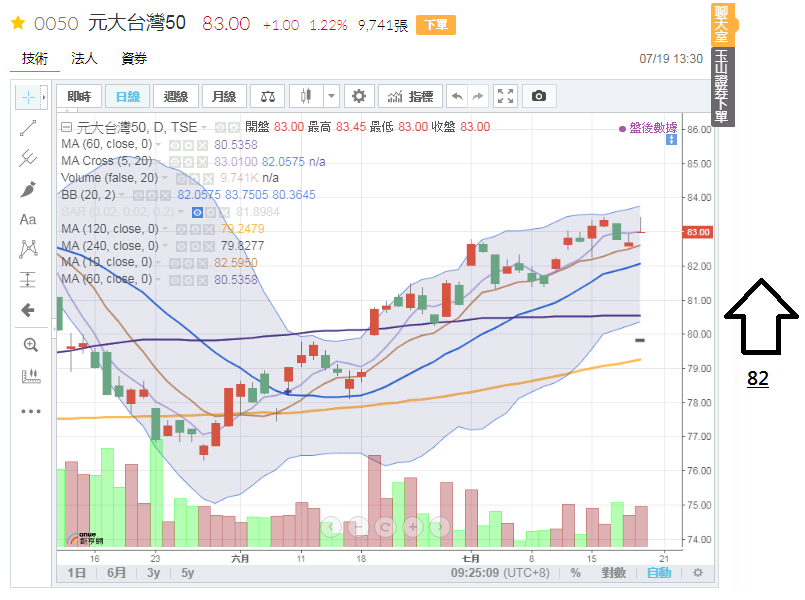Image resolution: width=805 pixels, height=600 pixels.
Task: Select the trend line drawing tool
Action: [x=28, y=128]
